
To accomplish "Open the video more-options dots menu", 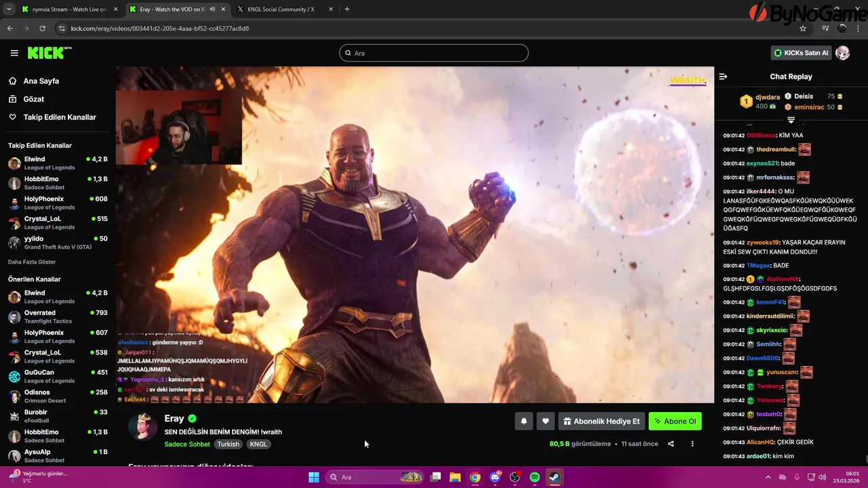I will 692,444.
